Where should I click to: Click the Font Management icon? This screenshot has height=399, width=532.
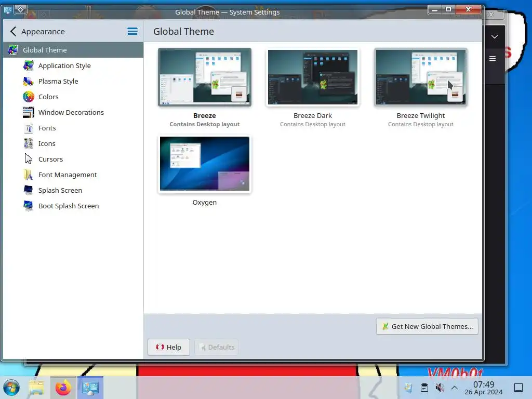click(29, 175)
